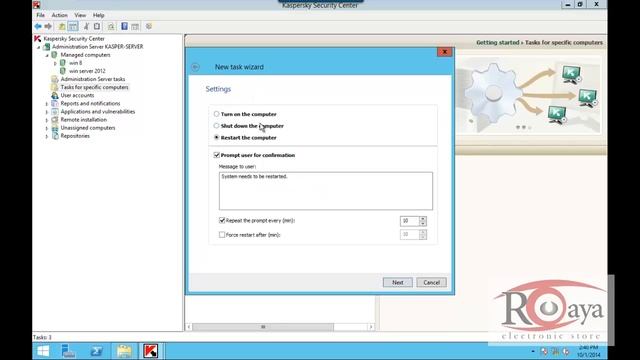
Task: Select the User accounts tree item
Action: (x=77, y=96)
